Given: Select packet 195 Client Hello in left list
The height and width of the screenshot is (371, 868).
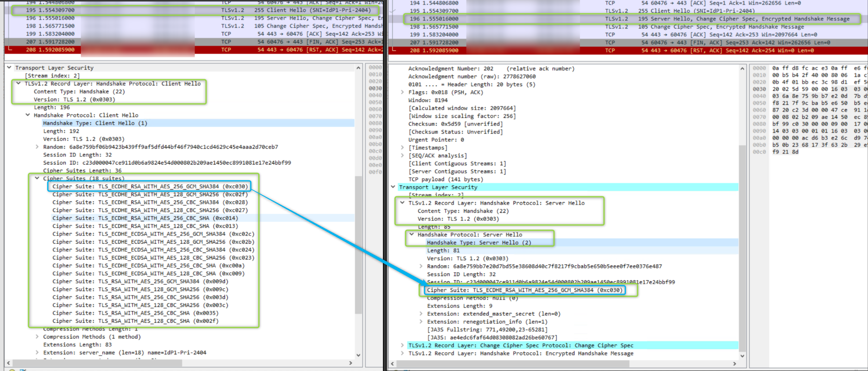Looking at the screenshot, I should coord(193,10).
